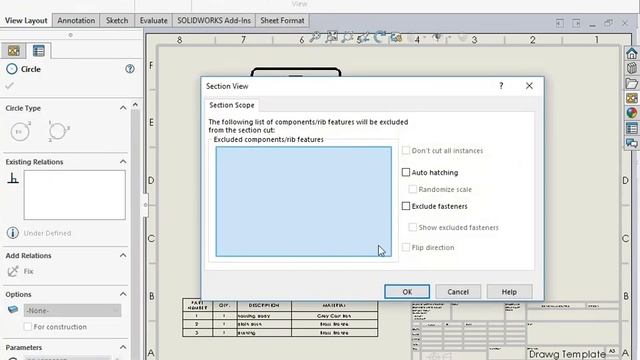Open the SOLIDWORKS Forum pane
The image size is (640, 360).
coord(631,143)
